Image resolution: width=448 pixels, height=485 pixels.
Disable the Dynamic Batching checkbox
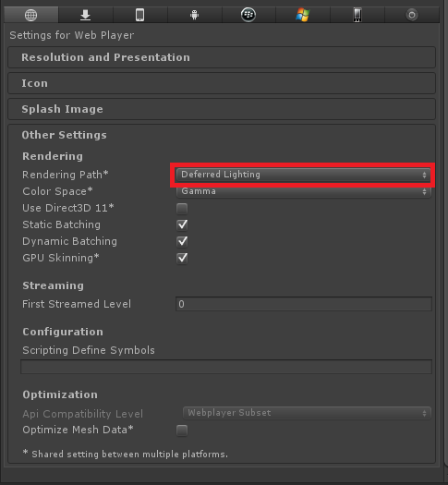pos(182,241)
